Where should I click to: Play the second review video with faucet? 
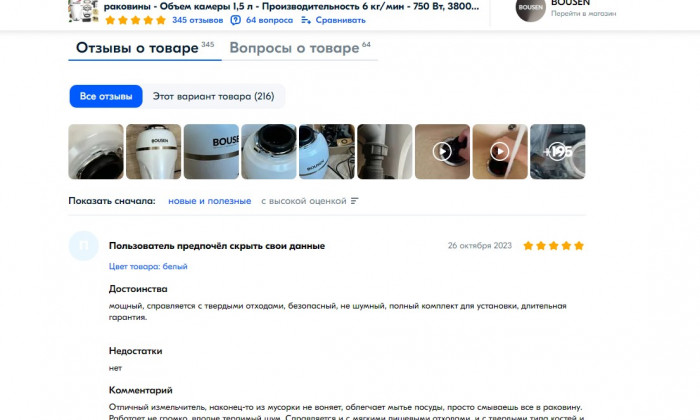tap(500, 152)
